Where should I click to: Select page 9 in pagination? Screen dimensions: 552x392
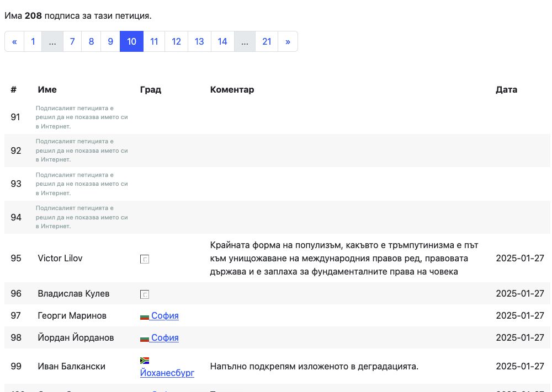click(110, 41)
